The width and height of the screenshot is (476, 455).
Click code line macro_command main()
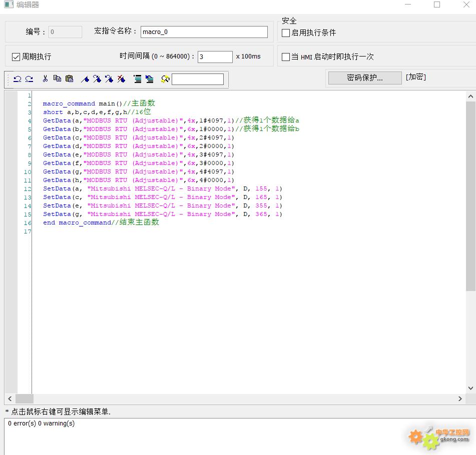99,103
